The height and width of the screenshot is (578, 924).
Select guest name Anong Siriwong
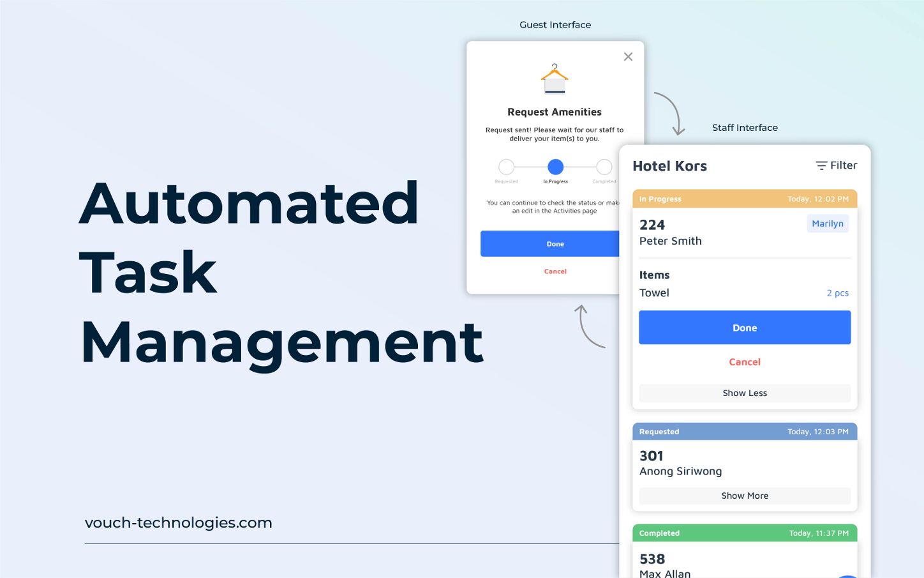(681, 471)
